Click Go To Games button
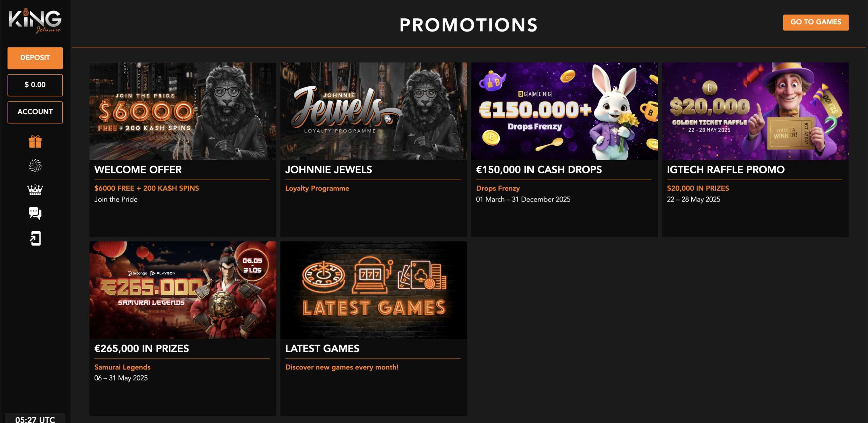Screen dimensions: 868x423 pyautogui.click(x=815, y=22)
